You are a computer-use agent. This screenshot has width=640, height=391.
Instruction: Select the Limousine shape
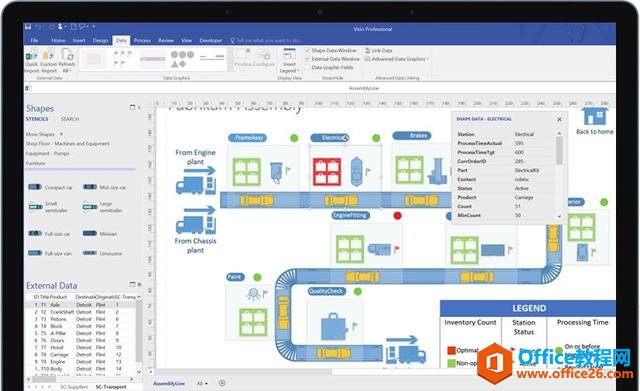click(x=102, y=253)
